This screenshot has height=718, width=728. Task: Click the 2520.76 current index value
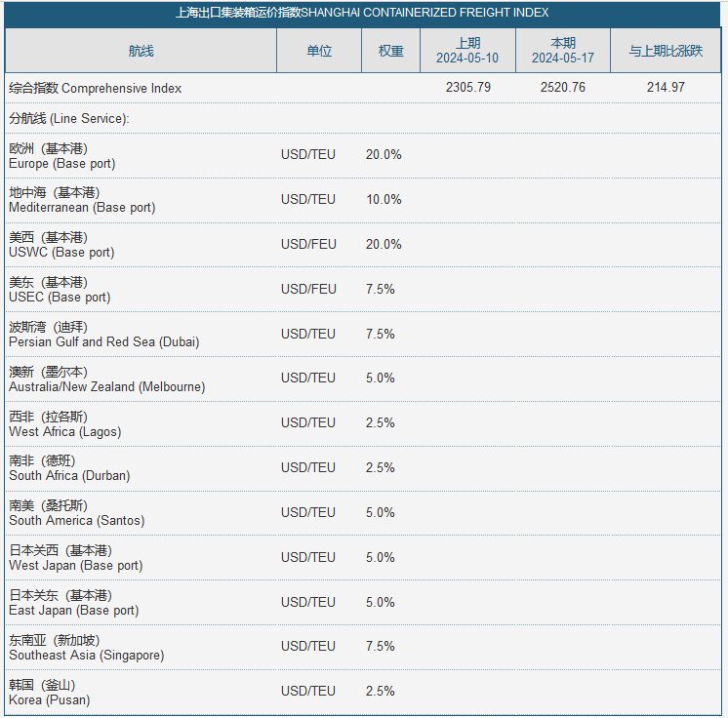coord(563,87)
